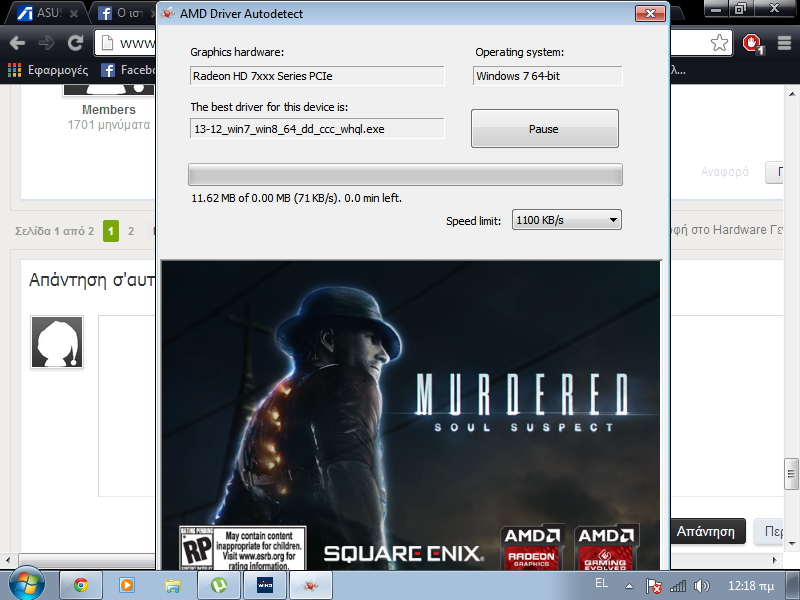Click the page vertical scrollbar down arrow
This screenshot has width=800, height=600.
click(791, 544)
